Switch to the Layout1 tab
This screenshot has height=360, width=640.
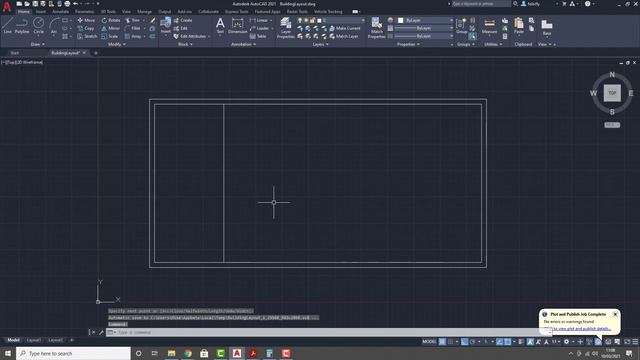coord(33,340)
